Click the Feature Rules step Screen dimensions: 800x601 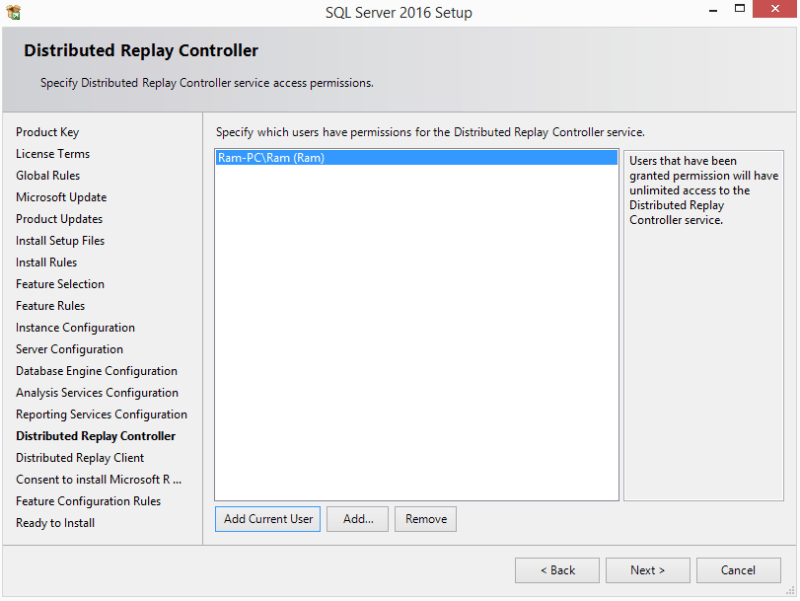click(51, 306)
